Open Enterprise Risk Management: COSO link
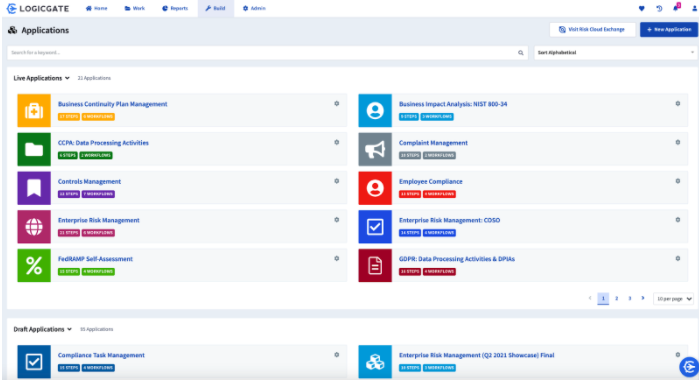 449,220
